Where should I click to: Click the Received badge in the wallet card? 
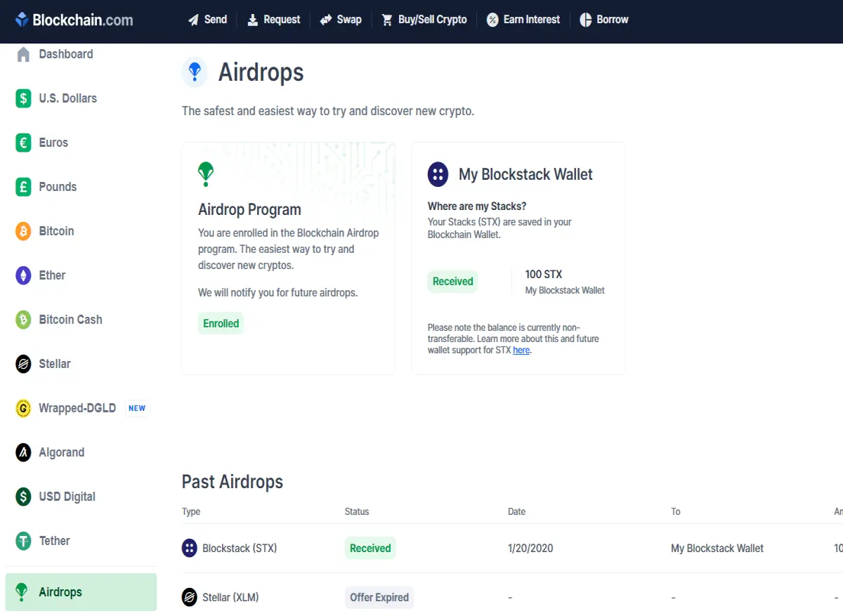pos(453,282)
